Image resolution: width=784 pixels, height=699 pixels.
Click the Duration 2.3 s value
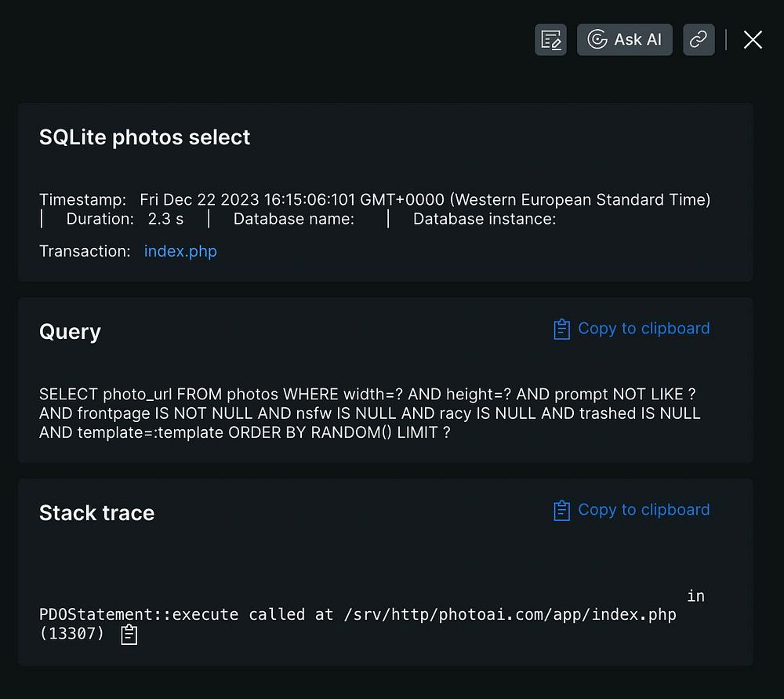(165, 219)
